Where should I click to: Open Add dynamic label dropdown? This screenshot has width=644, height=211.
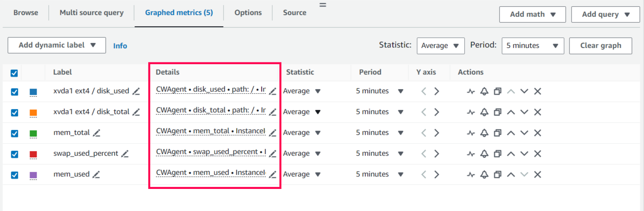[x=57, y=45]
